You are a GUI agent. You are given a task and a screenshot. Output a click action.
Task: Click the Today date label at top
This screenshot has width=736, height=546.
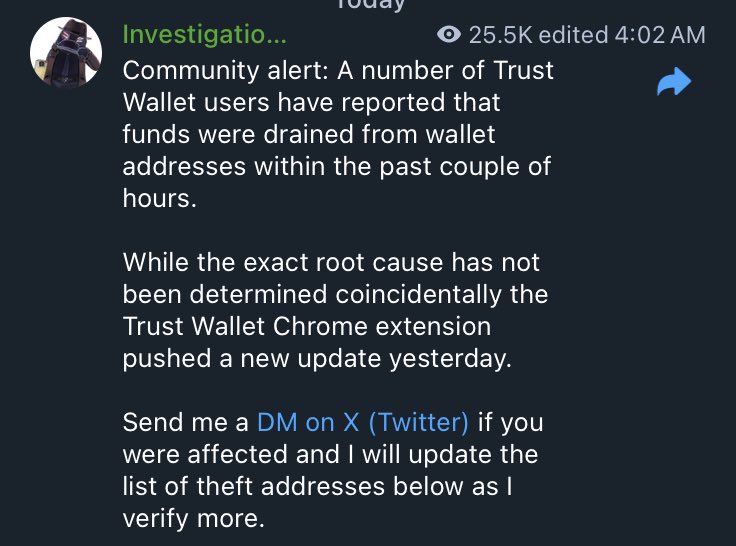click(x=369, y=5)
